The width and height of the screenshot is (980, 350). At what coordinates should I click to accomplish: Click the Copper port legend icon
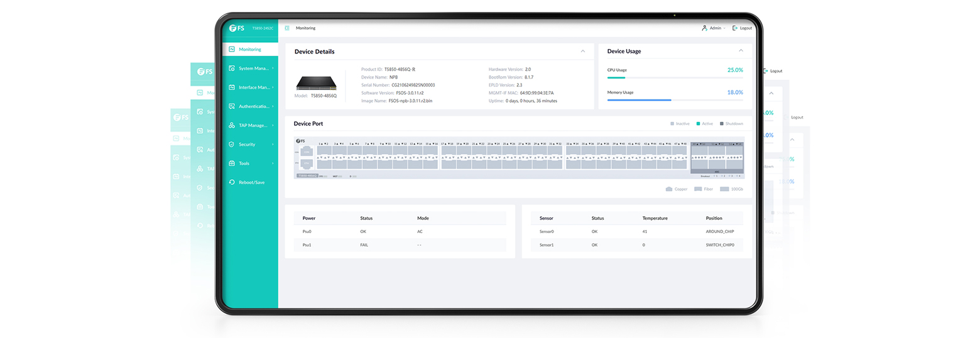[x=669, y=189]
